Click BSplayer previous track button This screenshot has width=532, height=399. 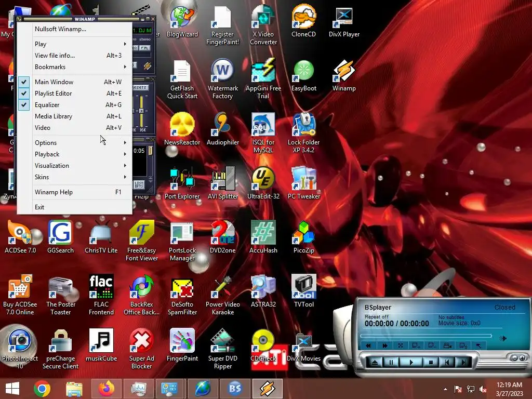tap(447, 362)
